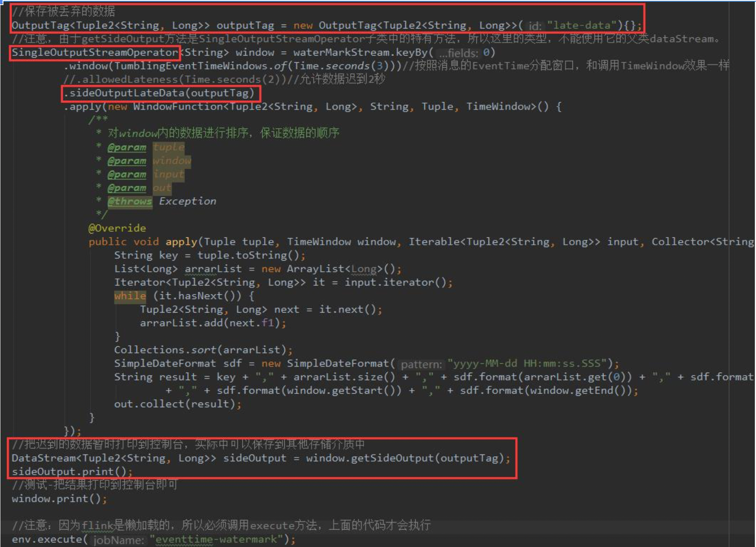Click the "eventtime-watermark" job name string
756x547 pixels.
[x=216, y=540]
